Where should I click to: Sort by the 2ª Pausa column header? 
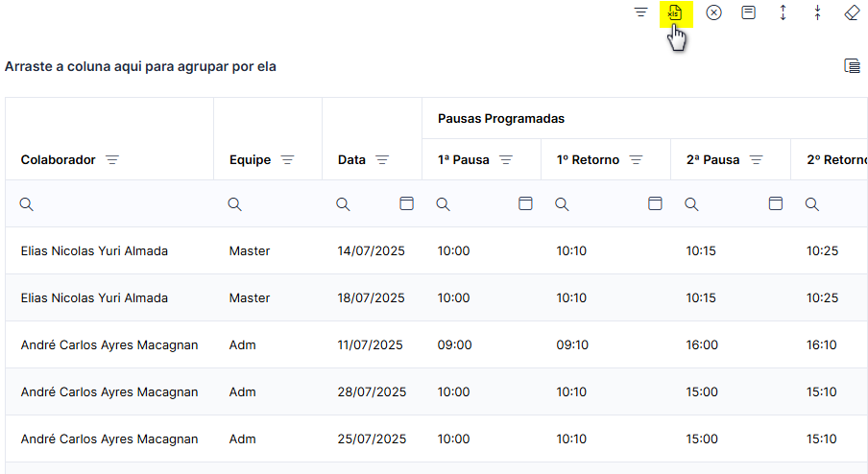tap(712, 160)
